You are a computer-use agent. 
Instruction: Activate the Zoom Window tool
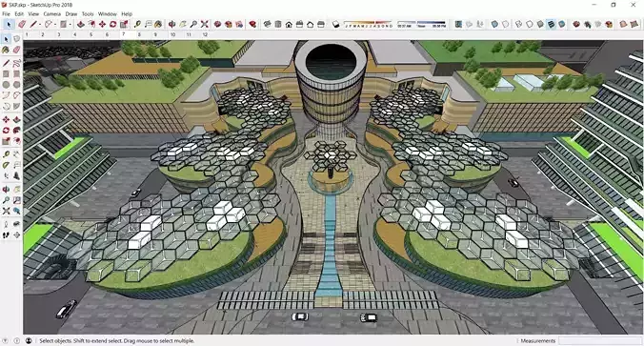pyautogui.click(x=16, y=200)
